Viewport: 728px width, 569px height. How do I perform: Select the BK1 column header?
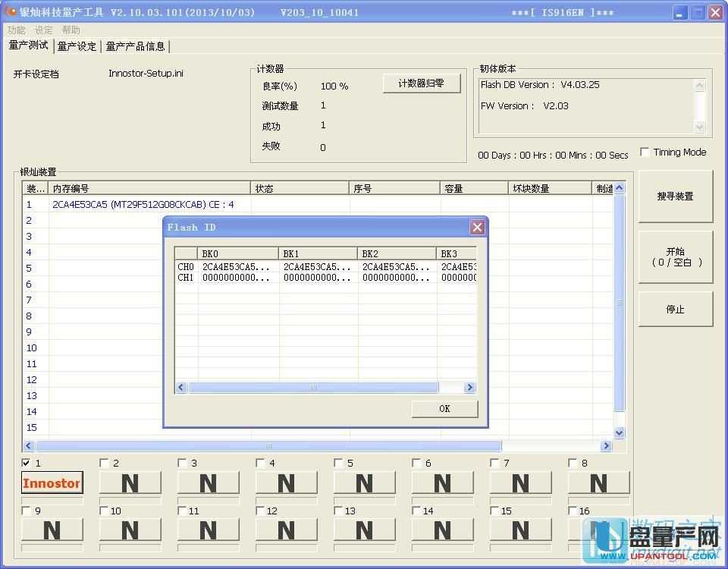(x=318, y=253)
